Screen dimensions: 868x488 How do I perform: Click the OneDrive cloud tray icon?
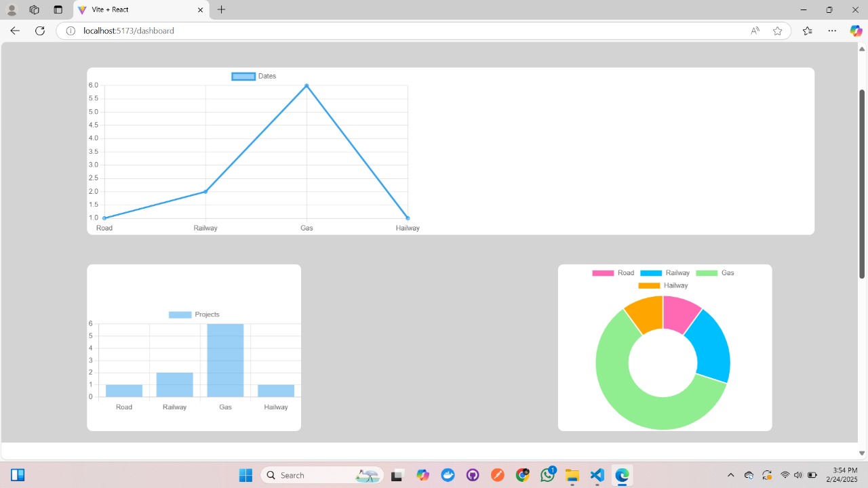(x=749, y=475)
